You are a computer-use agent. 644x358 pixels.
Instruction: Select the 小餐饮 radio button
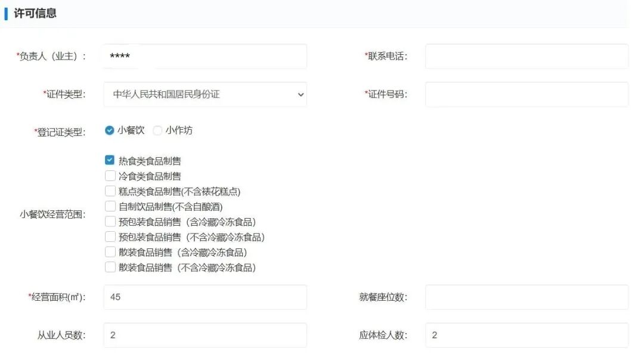coord(110,130)
